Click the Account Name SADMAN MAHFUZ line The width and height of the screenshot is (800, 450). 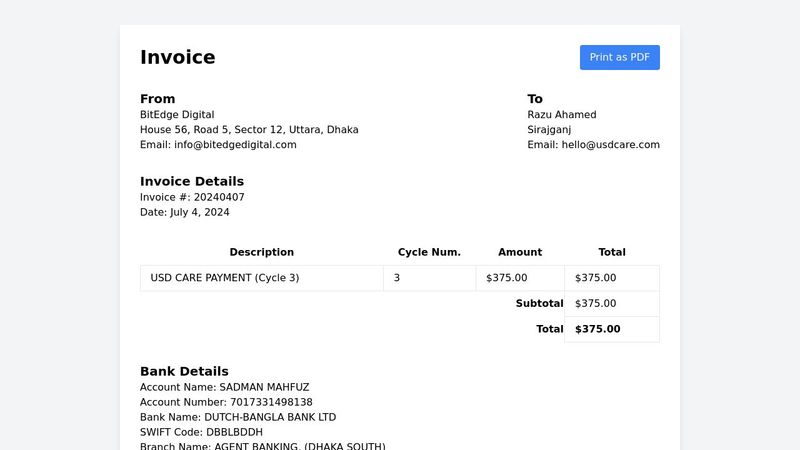click(x=224, y=387)
